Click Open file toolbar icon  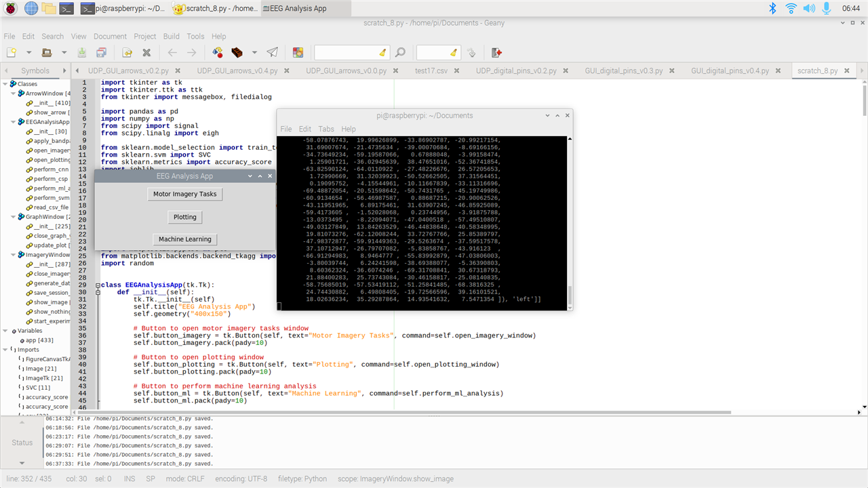47,52
